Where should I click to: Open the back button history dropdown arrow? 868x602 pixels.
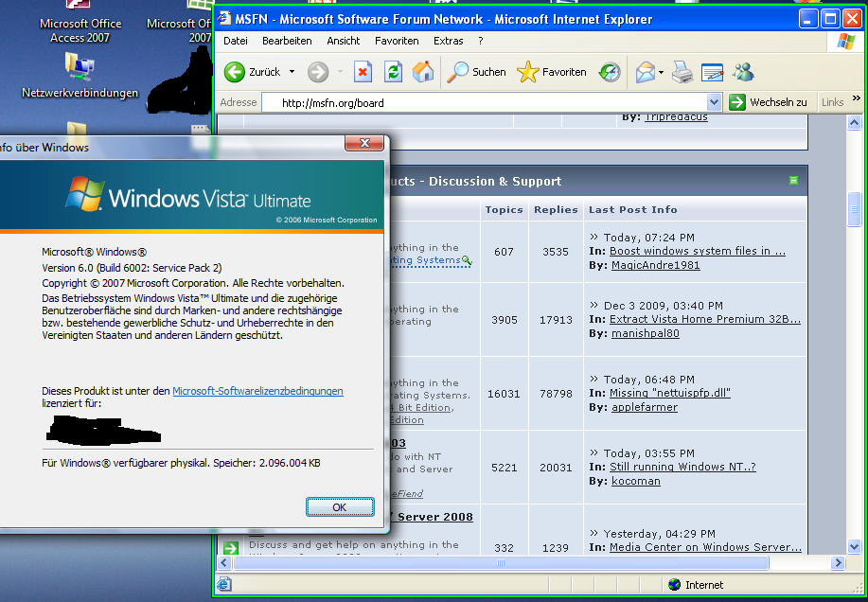292,72
